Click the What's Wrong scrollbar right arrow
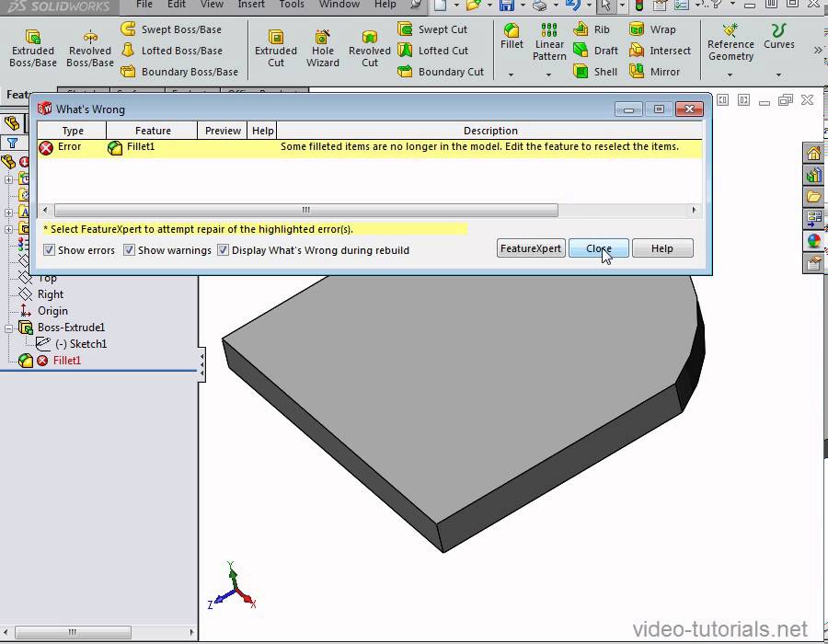This screenshot has height=644, width=828. click(694, 210)
